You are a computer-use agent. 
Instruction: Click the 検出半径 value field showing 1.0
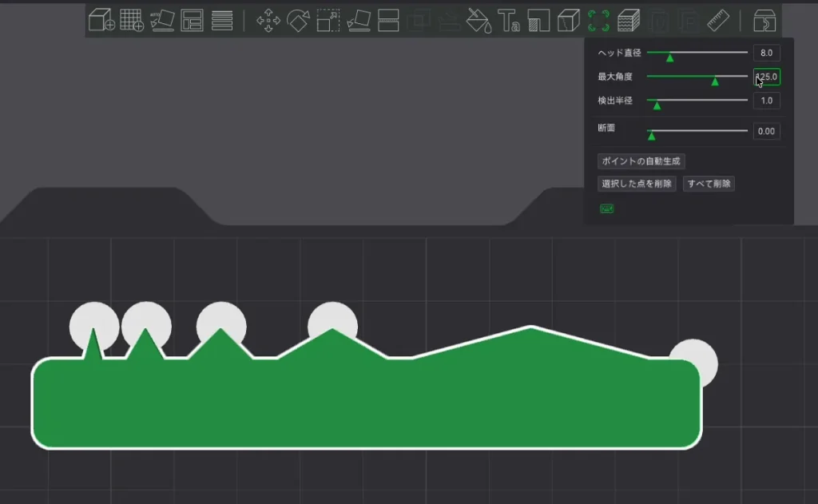766,101
